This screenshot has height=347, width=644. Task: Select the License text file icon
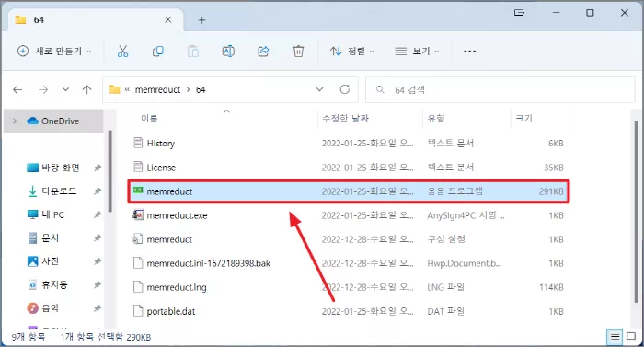coord(138,167)
